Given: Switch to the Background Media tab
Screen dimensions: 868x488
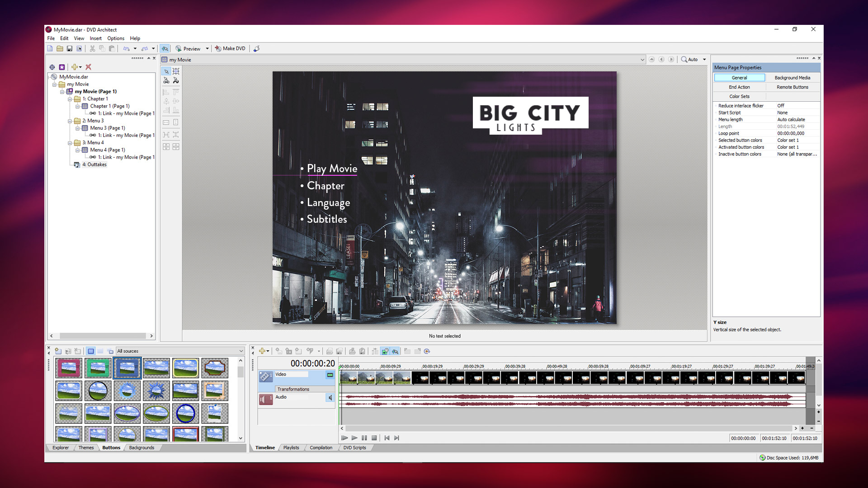Looking at the screenshot, I should (793, 77).
